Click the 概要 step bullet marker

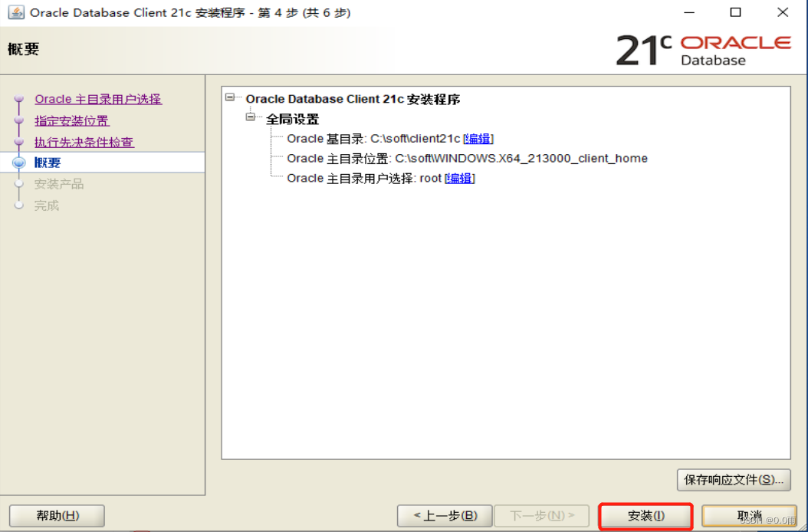tap(19, 163)
